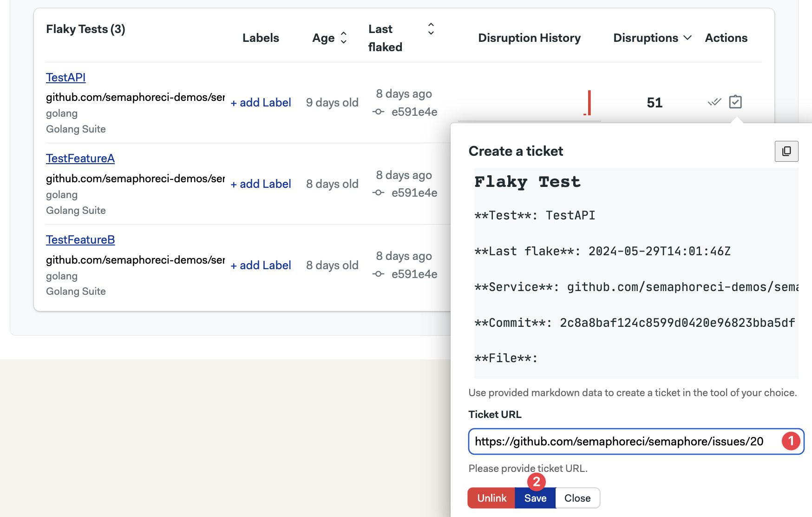Click 'golang' under TestFeatureA

point(62,194)
